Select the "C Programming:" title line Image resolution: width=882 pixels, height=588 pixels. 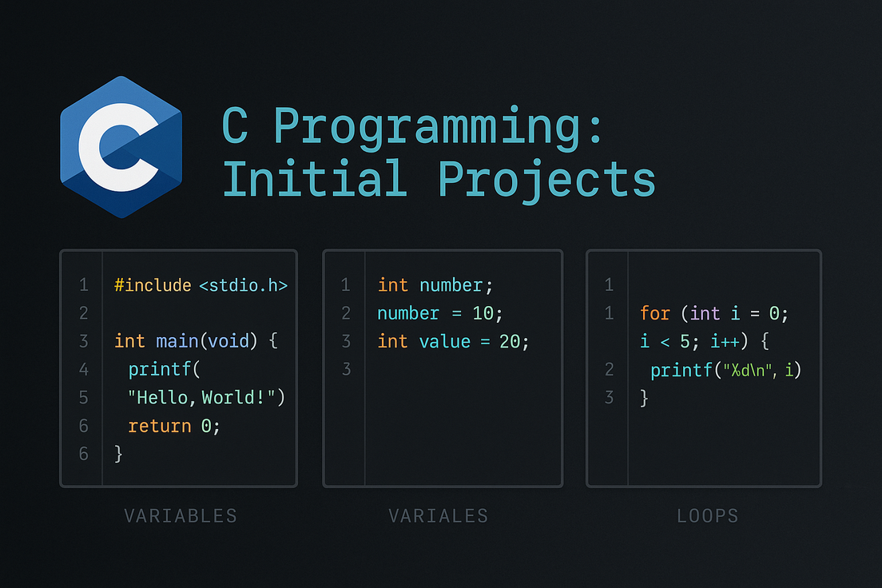(412, 127)
